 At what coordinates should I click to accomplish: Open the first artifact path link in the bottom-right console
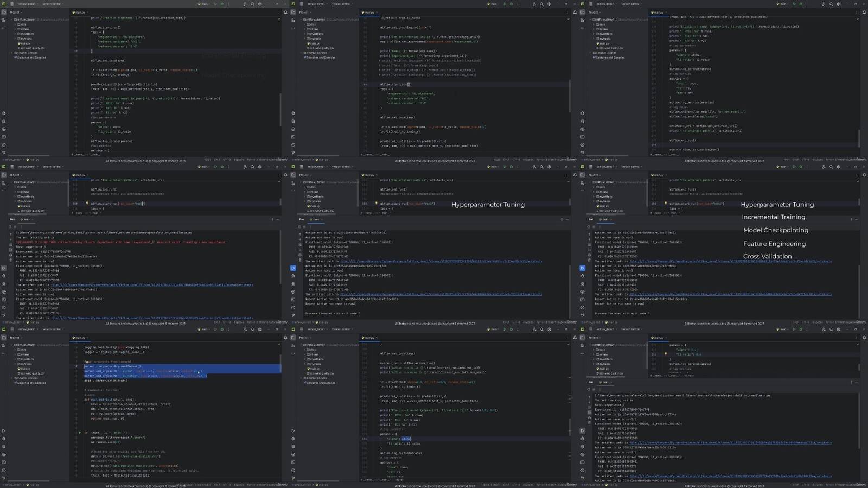click(730, 443)
